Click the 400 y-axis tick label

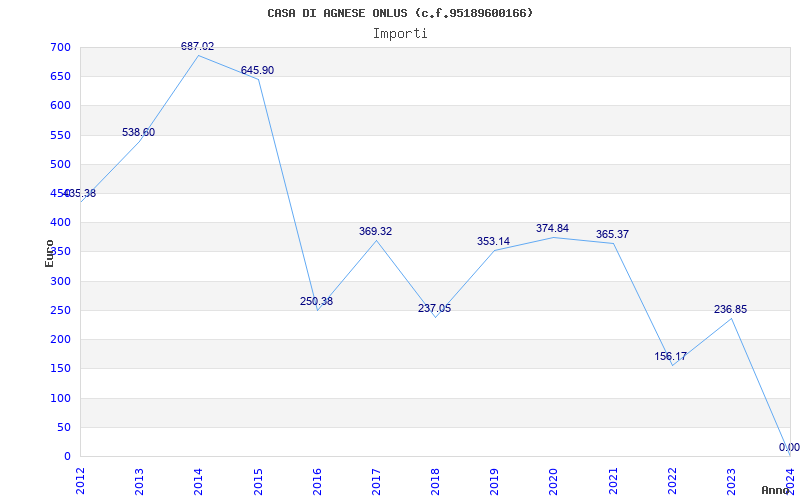click(x=60, y=222)
